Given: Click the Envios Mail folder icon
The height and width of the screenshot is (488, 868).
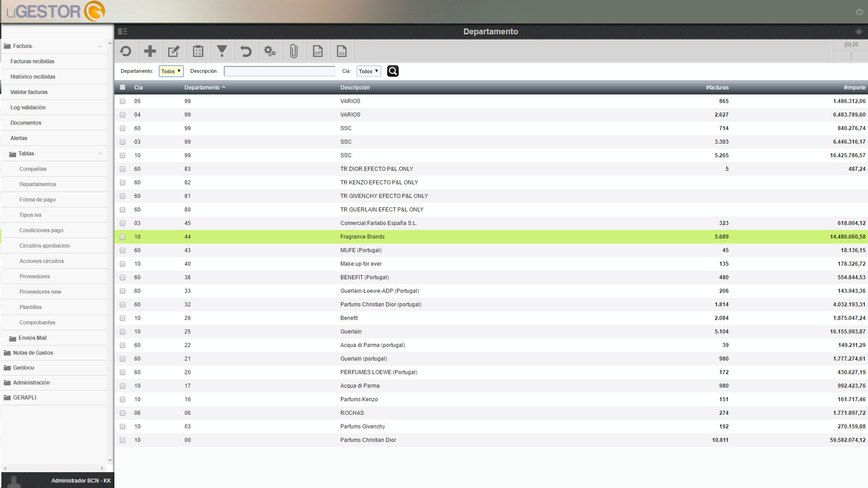Looking at the screenshot, I should click(13, 338).
